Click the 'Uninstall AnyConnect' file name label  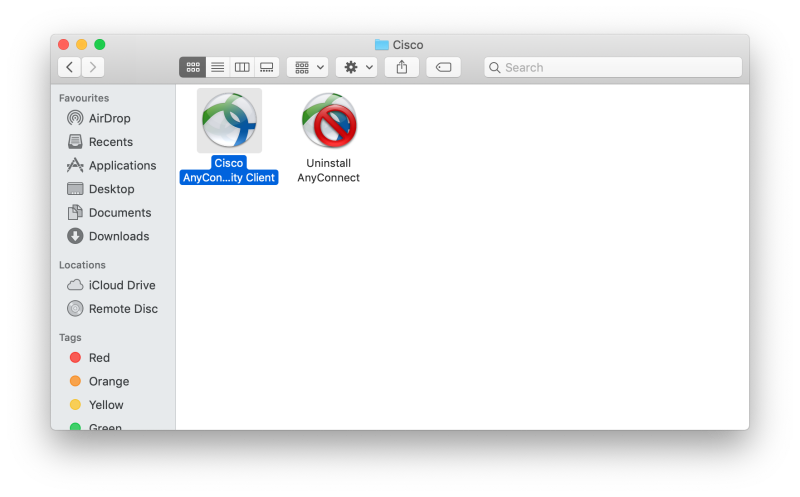(x=329, y=170)
